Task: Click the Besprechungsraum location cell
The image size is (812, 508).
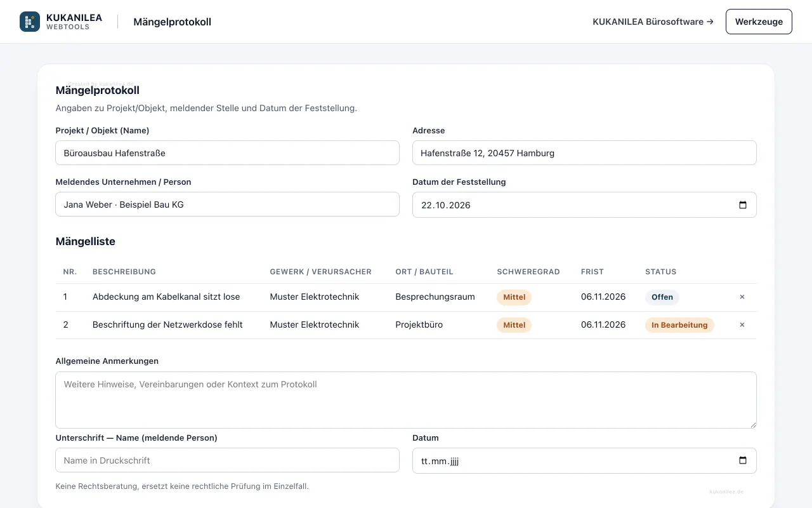Action: (x=435, y=297)
